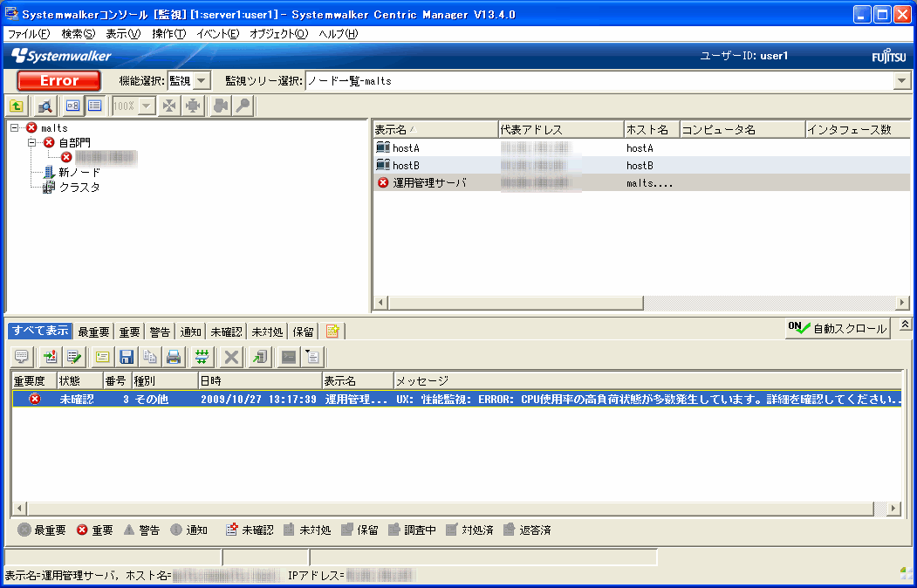917x588 pixels.
Task: Select the malts root node
Action: 54,128
